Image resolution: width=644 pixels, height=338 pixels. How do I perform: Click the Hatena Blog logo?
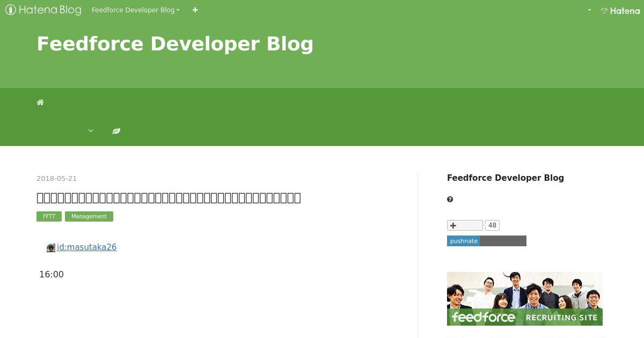click(x=43, y=10)
